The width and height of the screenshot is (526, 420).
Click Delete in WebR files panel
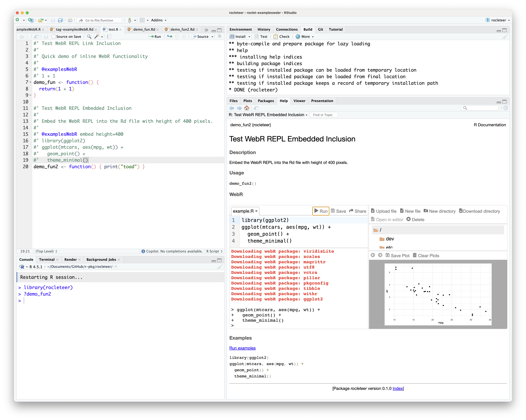415,219
